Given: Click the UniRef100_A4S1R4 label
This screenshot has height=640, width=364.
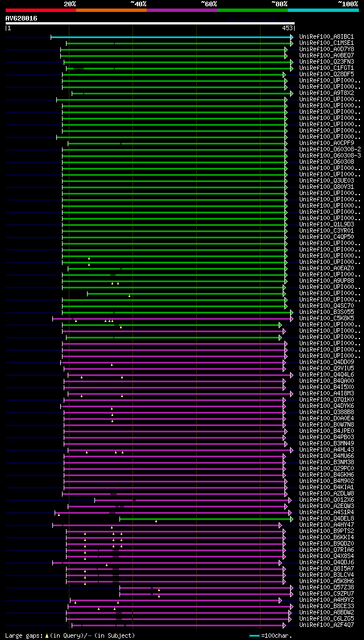Looking at the screenshot, I should click(x=326, y=512).
